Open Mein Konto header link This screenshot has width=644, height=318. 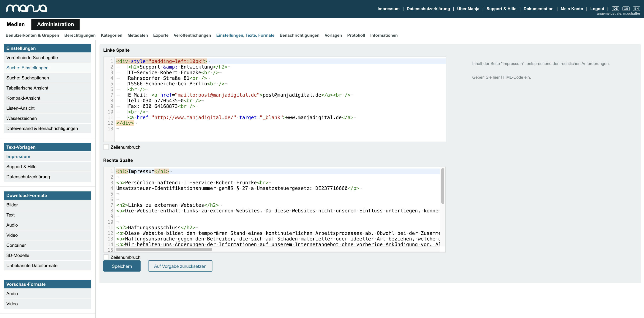(x=572, y=8)
